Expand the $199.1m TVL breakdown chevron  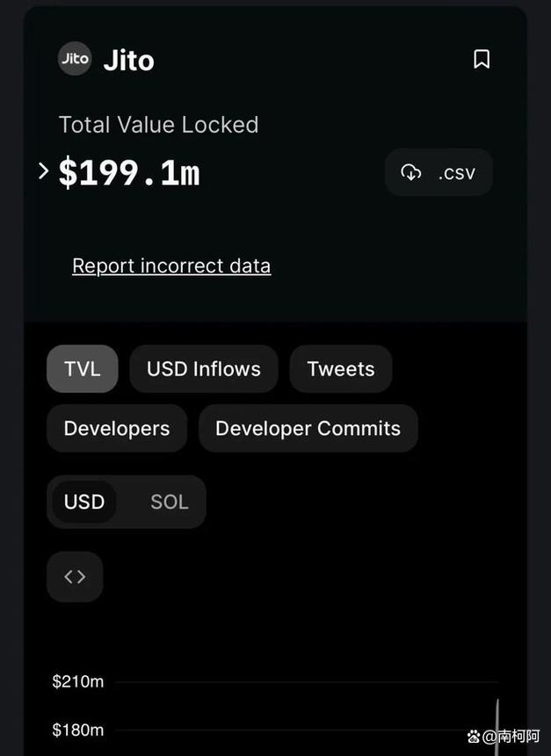(43, 171)
